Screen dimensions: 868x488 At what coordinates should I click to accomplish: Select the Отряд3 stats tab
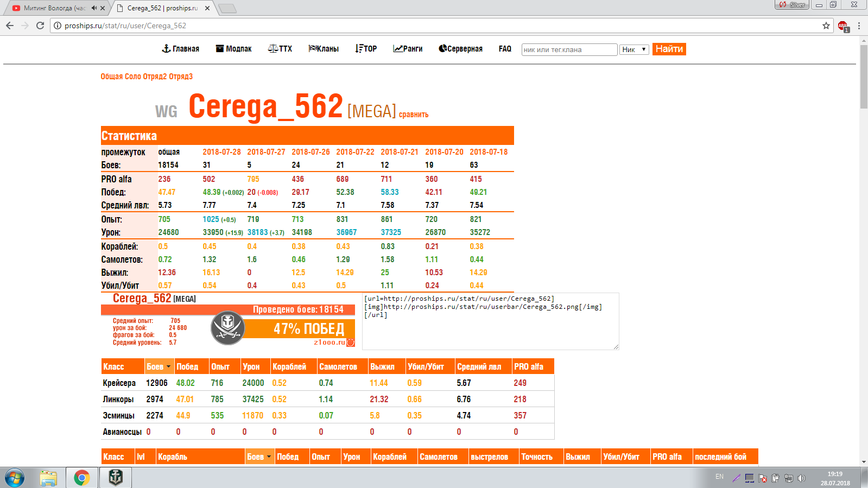tap(181, 77)
